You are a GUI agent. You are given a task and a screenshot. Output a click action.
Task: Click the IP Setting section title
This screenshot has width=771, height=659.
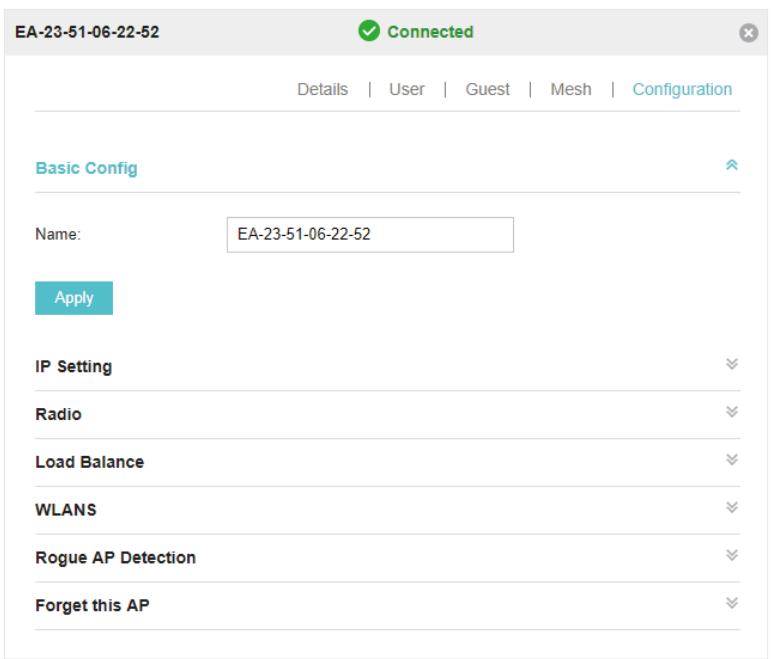pyautogui.click(x=74, y=367)
